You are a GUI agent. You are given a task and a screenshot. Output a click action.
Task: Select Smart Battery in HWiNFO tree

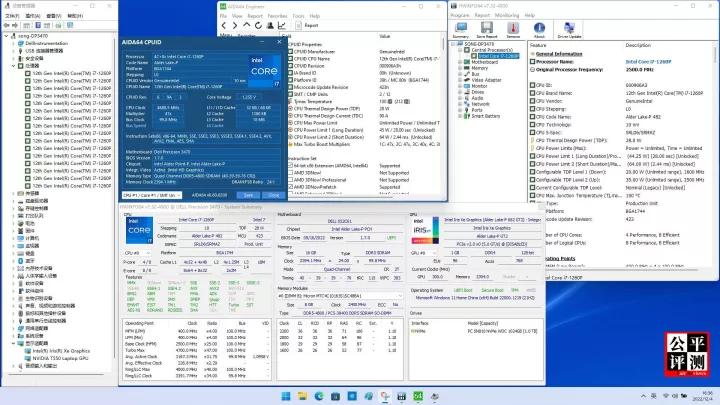(485, 116)
